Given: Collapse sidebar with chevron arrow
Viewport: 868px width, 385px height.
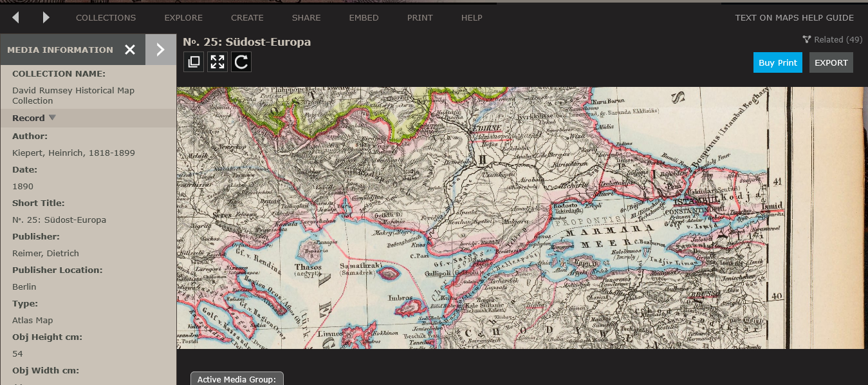Looking at the screenshot, I should (161, 50).
